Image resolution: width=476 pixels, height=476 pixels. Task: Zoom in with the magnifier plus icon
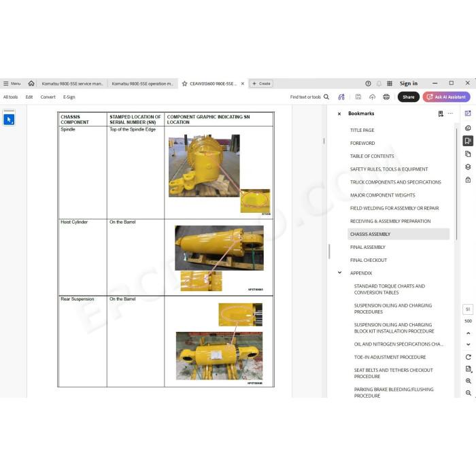468,381
